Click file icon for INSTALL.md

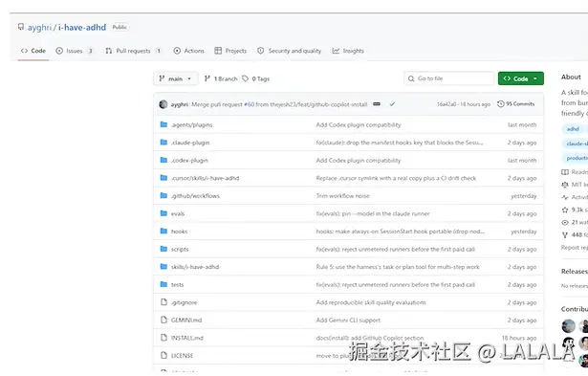click(x=163, y=338)
